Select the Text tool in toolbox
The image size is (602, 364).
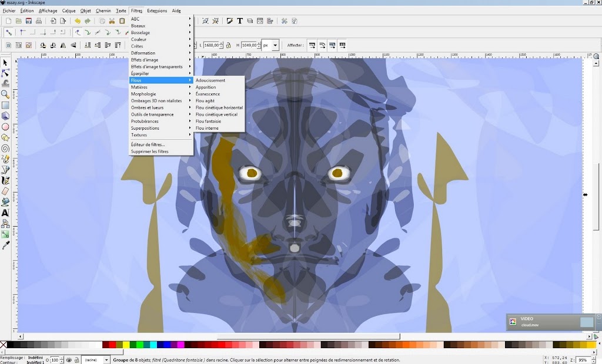[5, 213]
